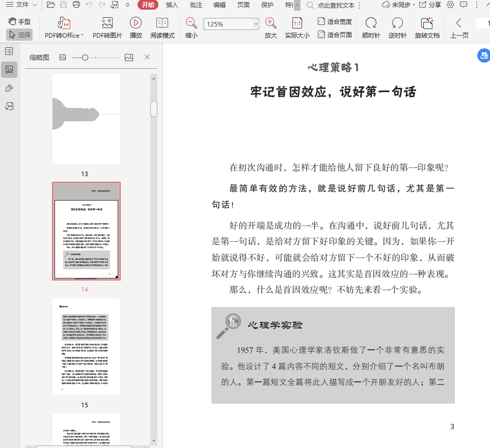
Task: Select the 手型 hand tool
Action: 19,22
